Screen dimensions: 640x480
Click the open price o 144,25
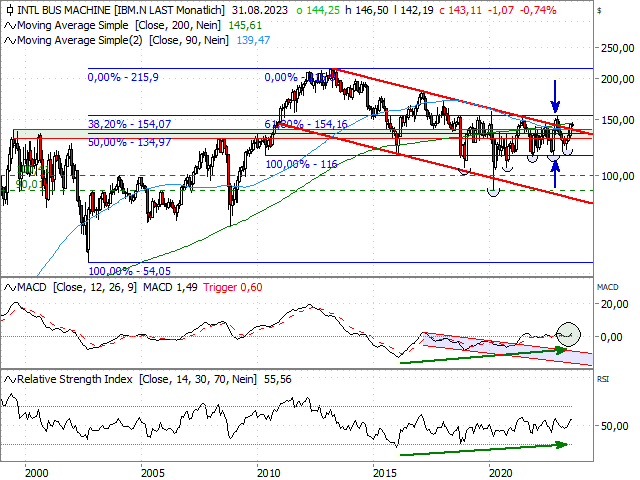(x=318, y=10)
